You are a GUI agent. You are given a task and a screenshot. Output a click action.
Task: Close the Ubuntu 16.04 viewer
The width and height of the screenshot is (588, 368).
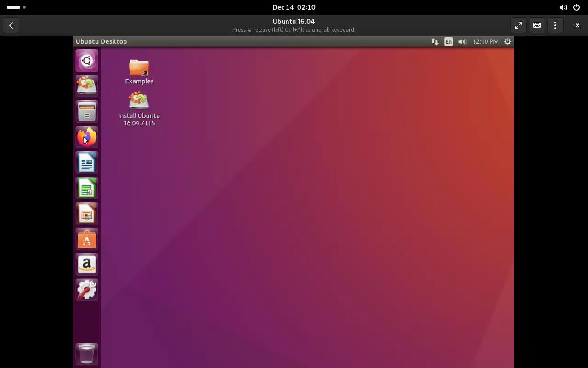pyautogui.click(x=577, y=25)
